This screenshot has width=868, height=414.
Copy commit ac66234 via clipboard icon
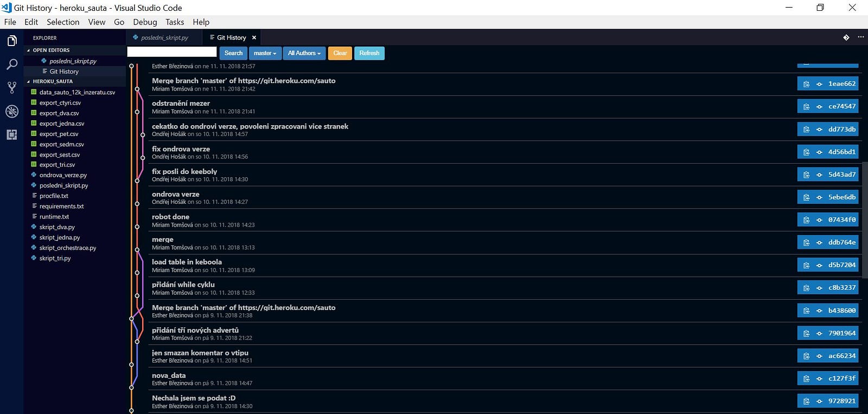[x=806, y=356]
